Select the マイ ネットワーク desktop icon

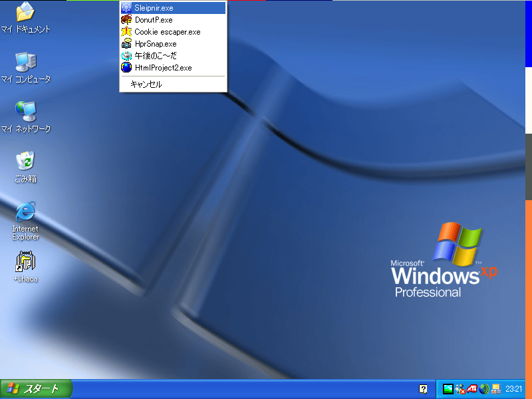point(26,111)
